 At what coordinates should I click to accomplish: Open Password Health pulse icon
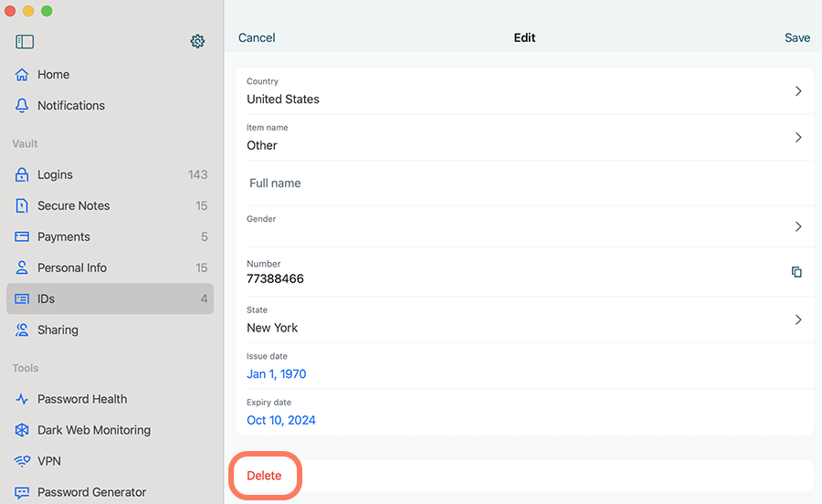(x=22, y=399)
